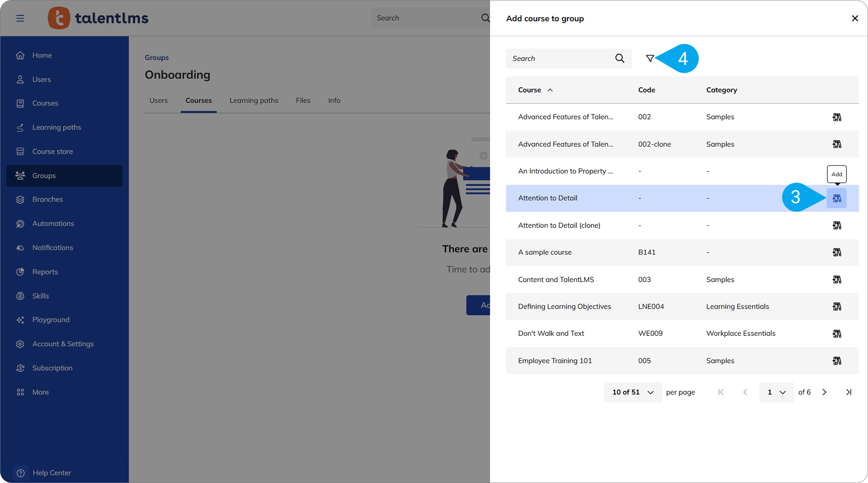Add Employee Training 101 course
The width and height of the screenshot is (868, 483).
tap(837, 361)
